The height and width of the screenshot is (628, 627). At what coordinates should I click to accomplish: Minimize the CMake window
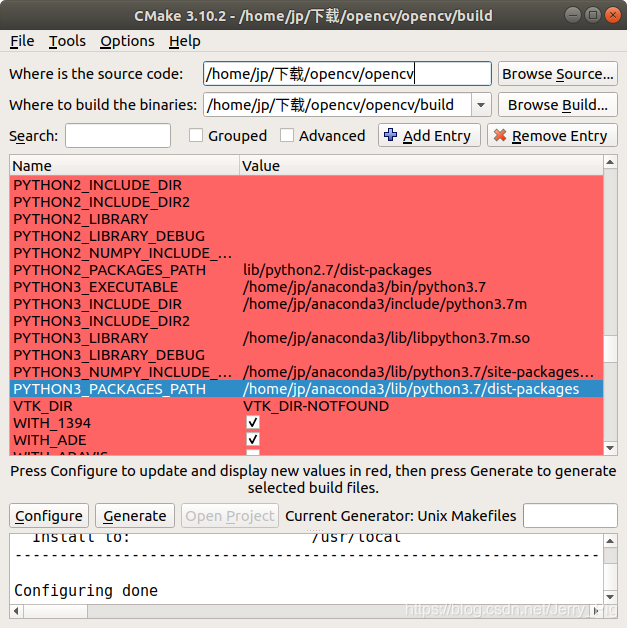tap(573, 15)
